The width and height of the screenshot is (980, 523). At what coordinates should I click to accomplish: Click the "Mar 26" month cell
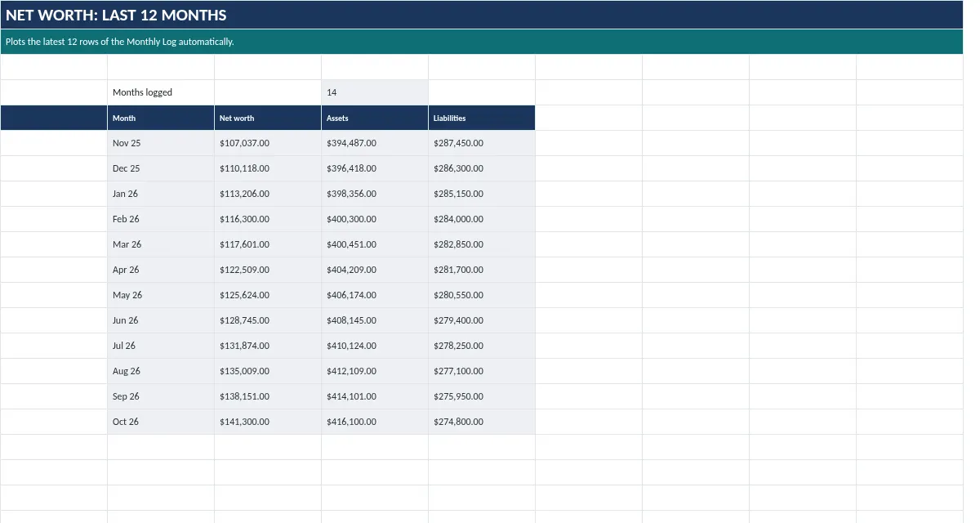(x=161, y=244)
